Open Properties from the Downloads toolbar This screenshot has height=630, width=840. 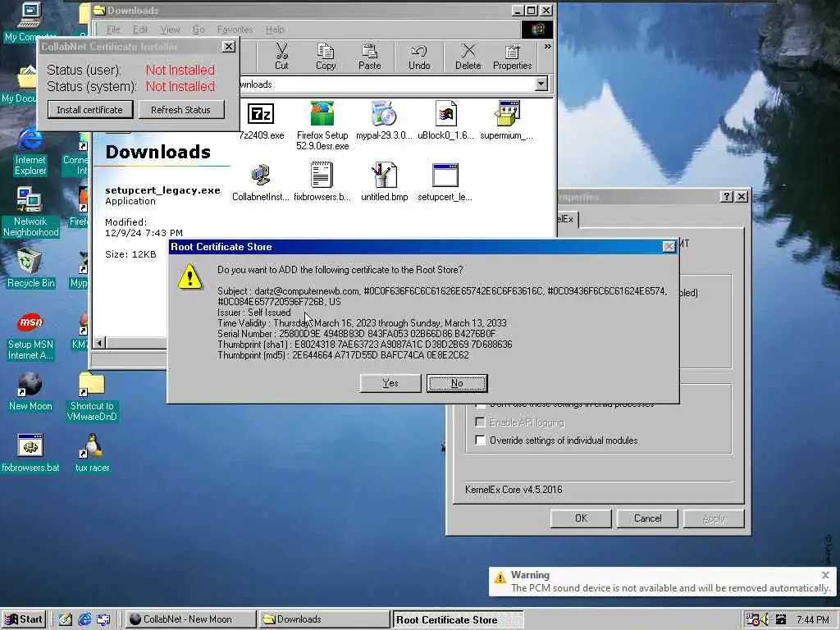coord(512,57)
